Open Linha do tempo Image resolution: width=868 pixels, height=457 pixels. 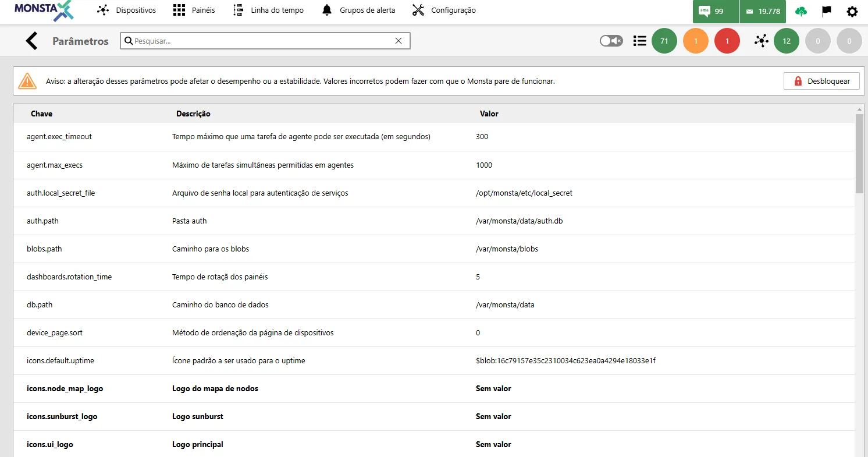[268, 10]
